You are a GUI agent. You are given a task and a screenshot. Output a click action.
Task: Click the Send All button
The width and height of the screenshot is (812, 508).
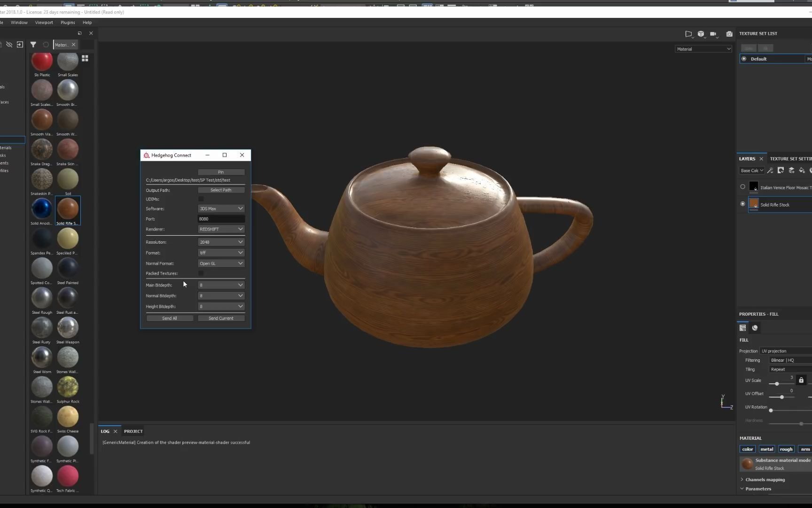pos(170,318)
